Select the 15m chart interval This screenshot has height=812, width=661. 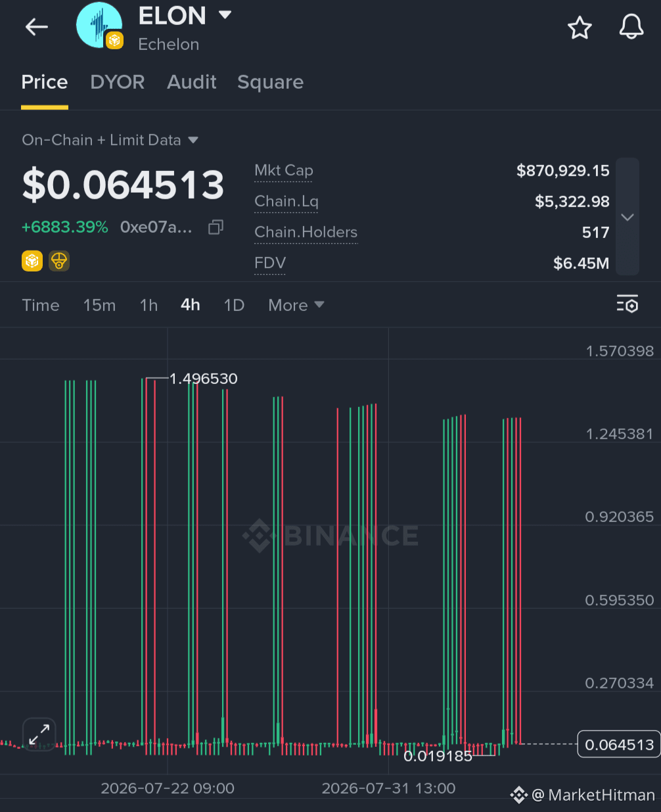tap(99, 305)
